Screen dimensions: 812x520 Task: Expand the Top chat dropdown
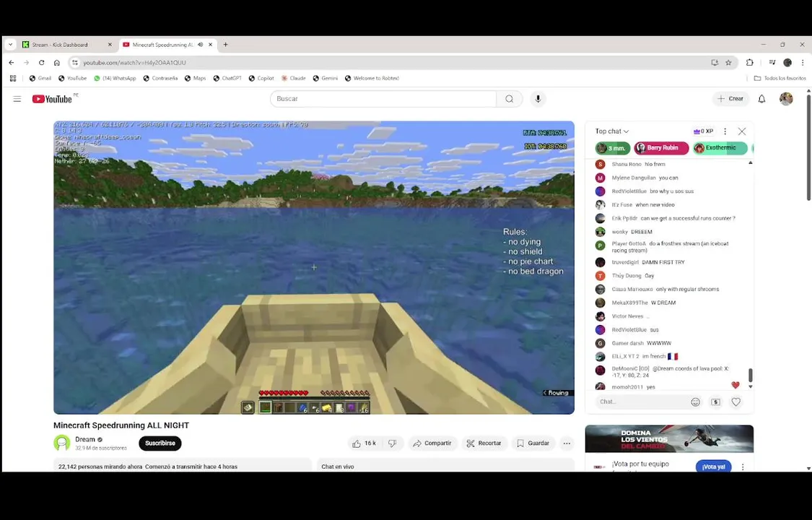click(612, 131)
